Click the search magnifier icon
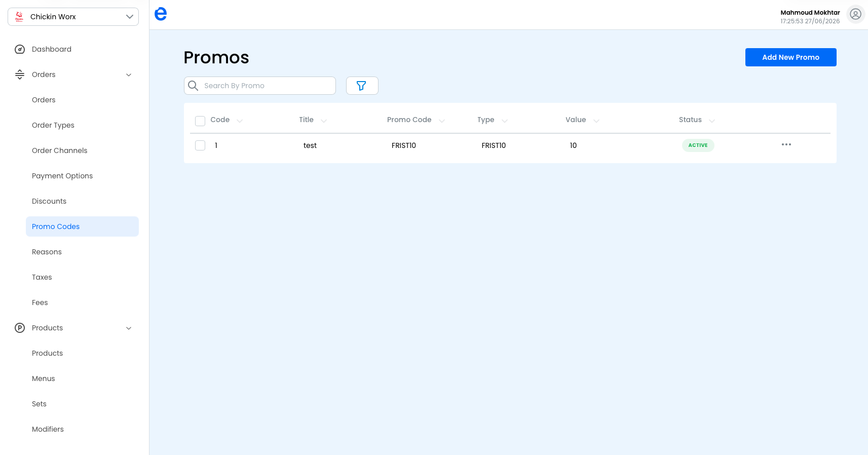 [193, 86]
